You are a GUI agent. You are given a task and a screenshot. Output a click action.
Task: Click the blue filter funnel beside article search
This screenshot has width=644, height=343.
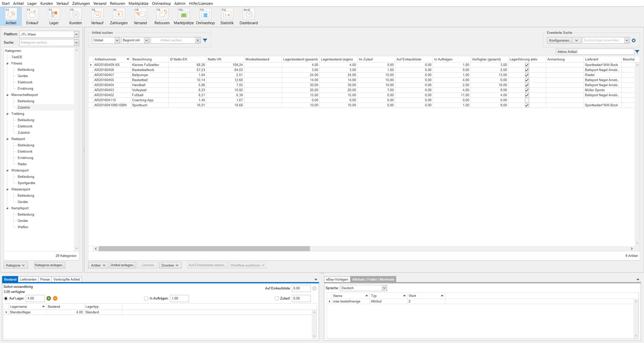tap(205, 40)
